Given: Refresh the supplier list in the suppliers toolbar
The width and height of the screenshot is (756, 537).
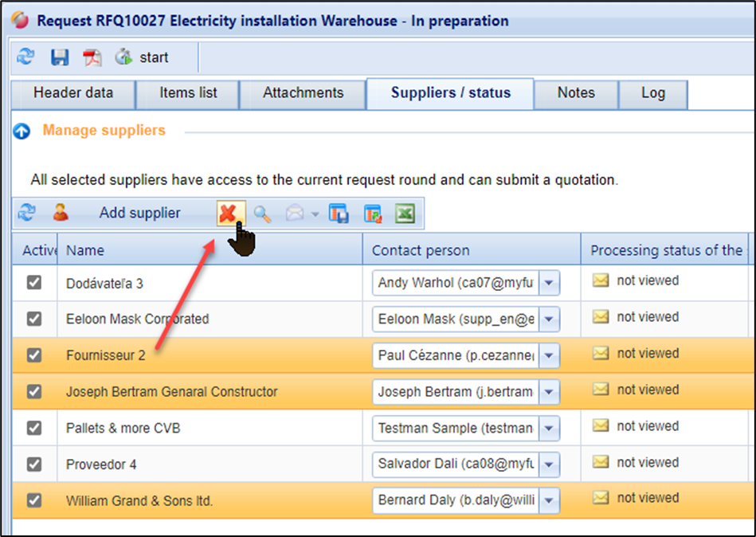Looking at the screenshot, I should pos(26,213).
